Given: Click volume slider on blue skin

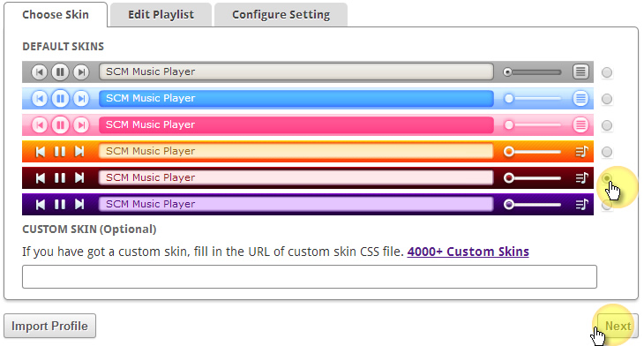Looking at the screenshot, I should (x=532, y=99).
